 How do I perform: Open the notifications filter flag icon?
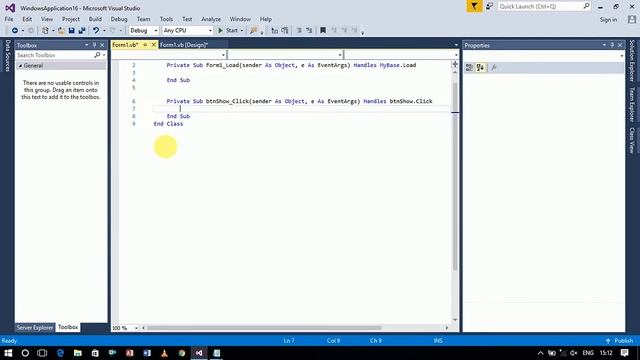tap(474, 7)
